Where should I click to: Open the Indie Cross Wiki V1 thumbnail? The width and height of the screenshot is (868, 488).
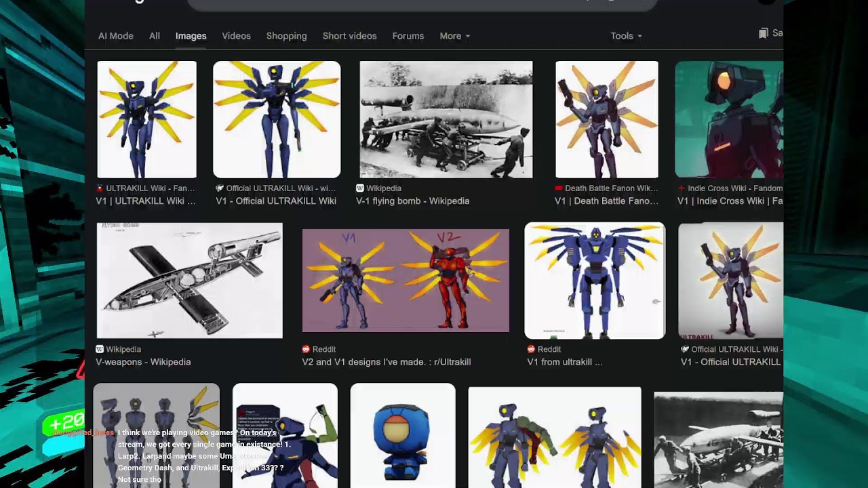tap(729, 119)
